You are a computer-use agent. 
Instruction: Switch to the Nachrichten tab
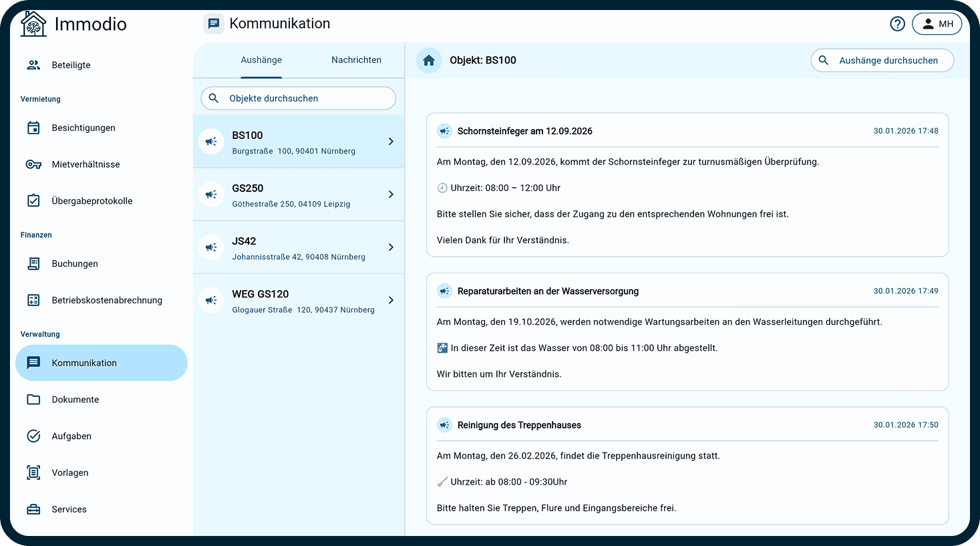pyautogui.click(x=356, y=60)
